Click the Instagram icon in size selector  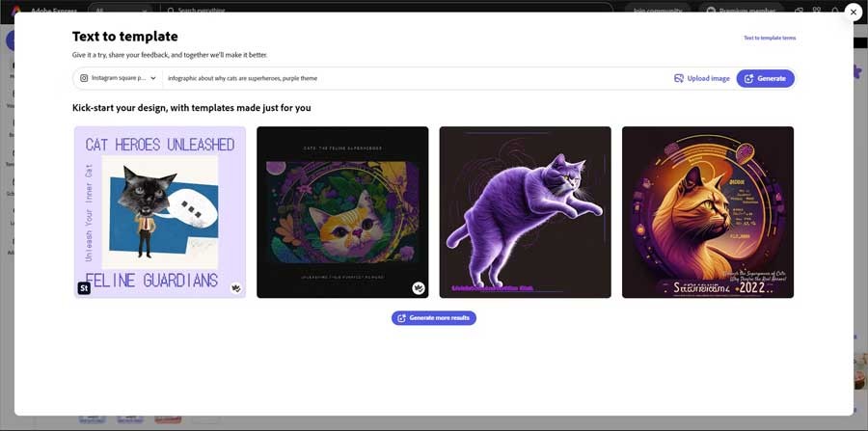84,78
